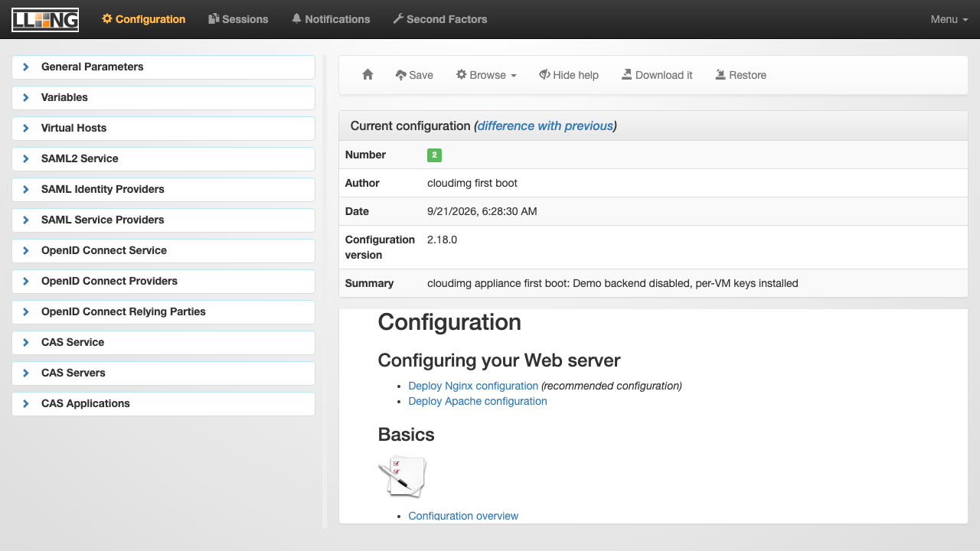Expand the General Parameters chevron

(x=25, y=67)
